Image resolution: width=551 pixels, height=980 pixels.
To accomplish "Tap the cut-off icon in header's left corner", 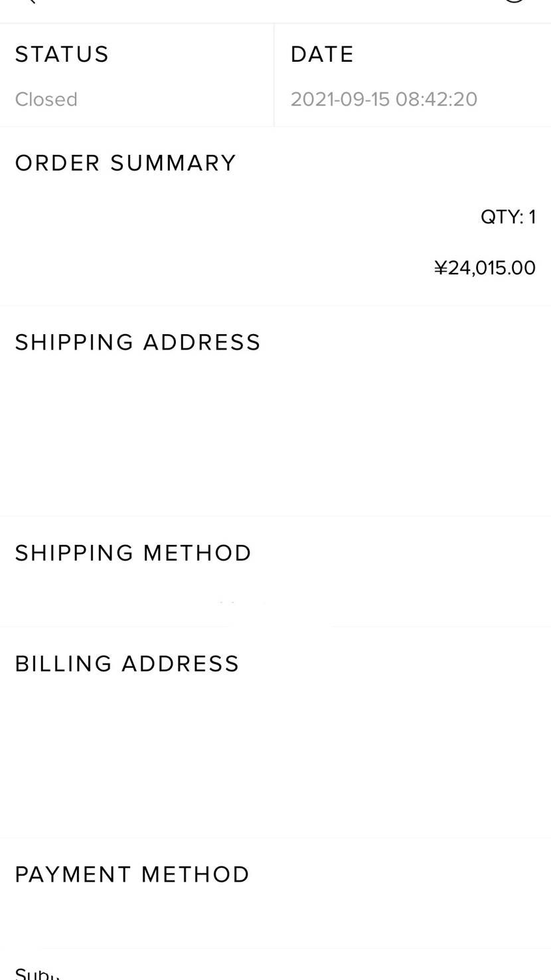I will (x=29, y=2).
